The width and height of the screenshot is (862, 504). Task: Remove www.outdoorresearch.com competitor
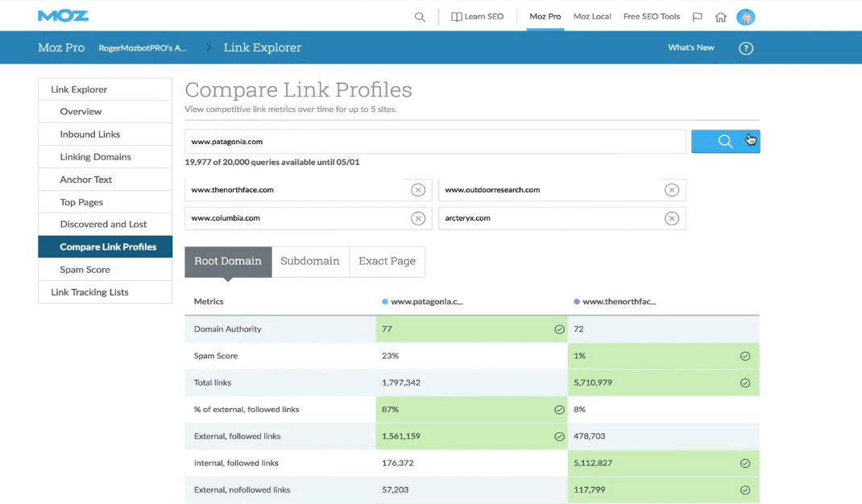(671, 190)
